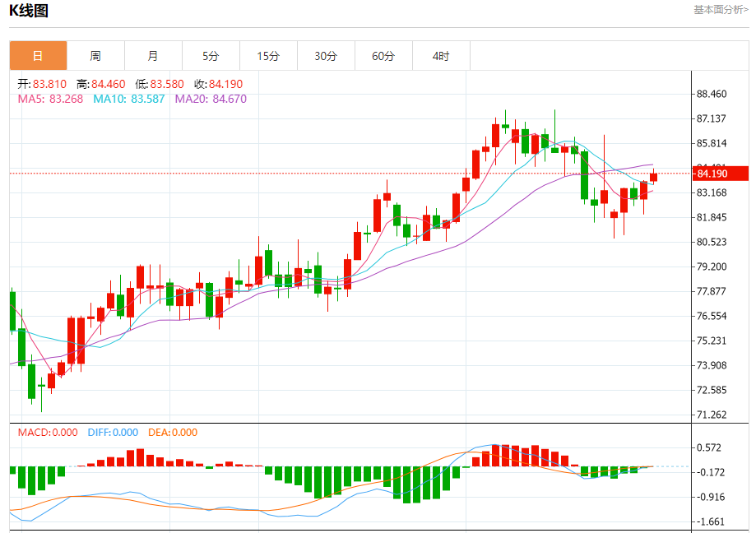756x533 pixels.
Task: Click the 87.137 price axis label
Action: pyautogui.click(x=712, y=118)
